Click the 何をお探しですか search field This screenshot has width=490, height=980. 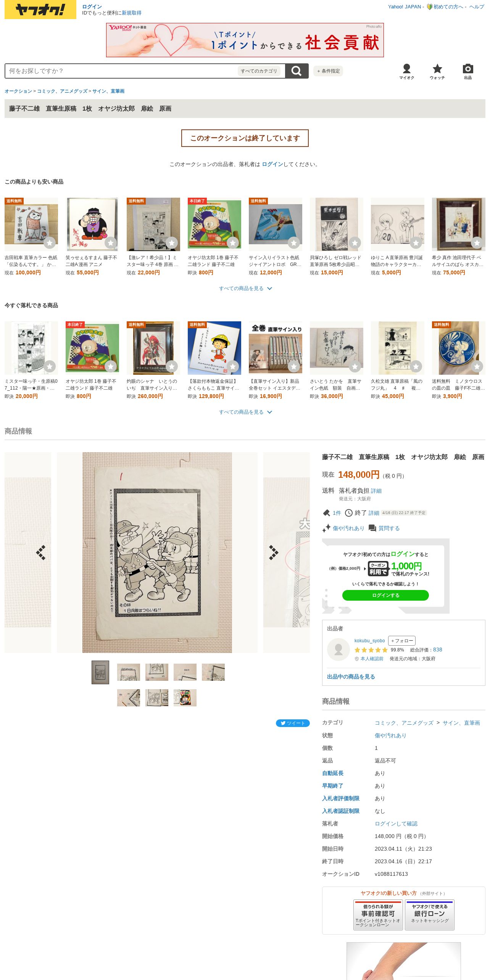coord(122,71)
